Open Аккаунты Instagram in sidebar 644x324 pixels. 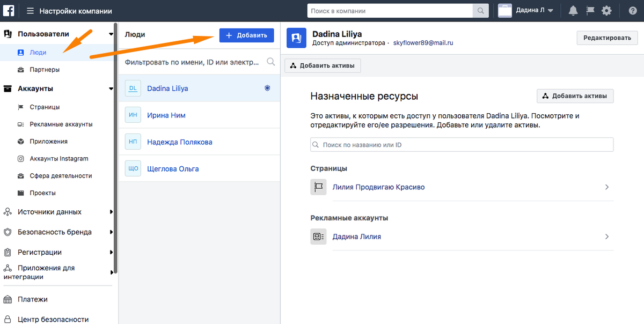(x=58, y=159)
